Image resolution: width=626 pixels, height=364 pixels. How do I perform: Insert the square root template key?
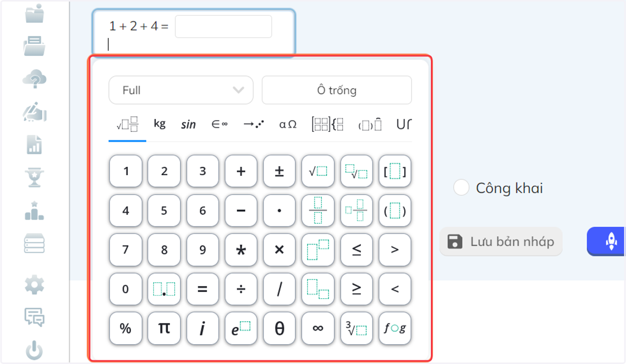click(x=318, y=171)
